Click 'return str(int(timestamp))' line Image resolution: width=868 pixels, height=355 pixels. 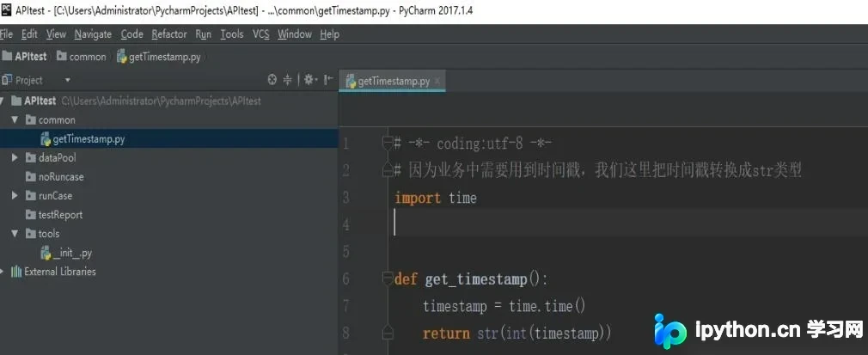517,334
